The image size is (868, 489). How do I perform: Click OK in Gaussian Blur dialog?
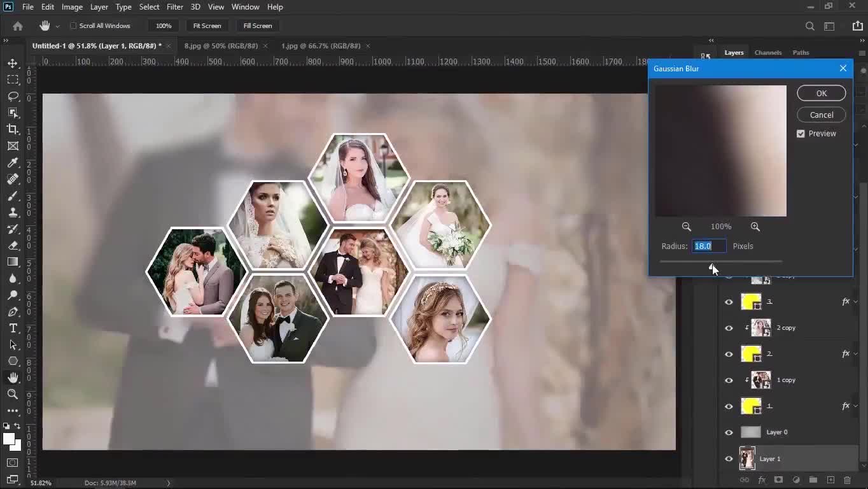[821, 94]
